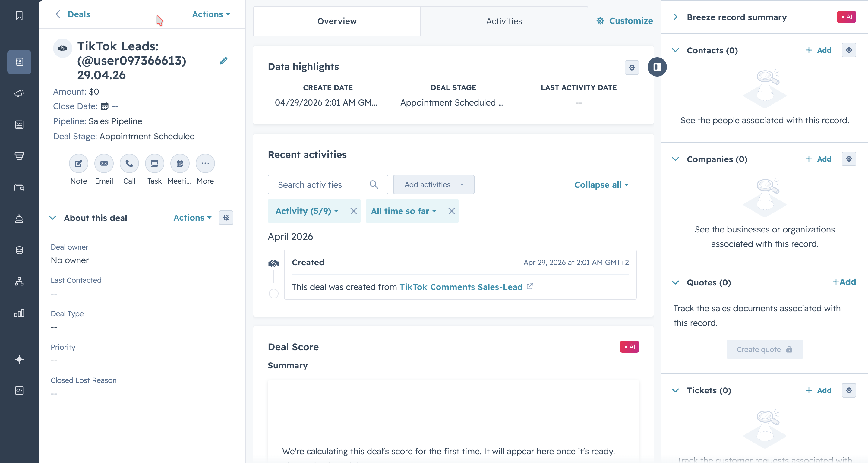Open TikTok Comments Sales-Lead link
This screenshot has height=463, width=868.
(x=461, y=287)
